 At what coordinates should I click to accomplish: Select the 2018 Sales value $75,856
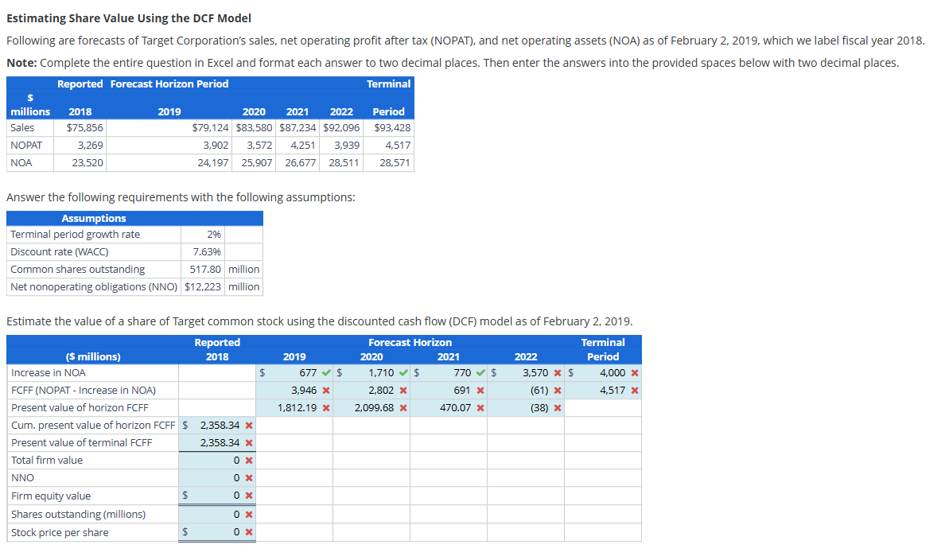coord(85,128)
